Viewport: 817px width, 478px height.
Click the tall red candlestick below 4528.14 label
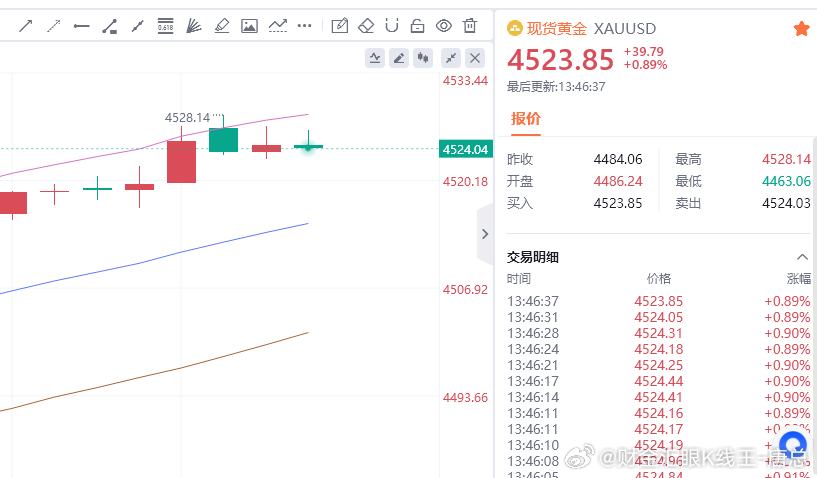point(181,162)
